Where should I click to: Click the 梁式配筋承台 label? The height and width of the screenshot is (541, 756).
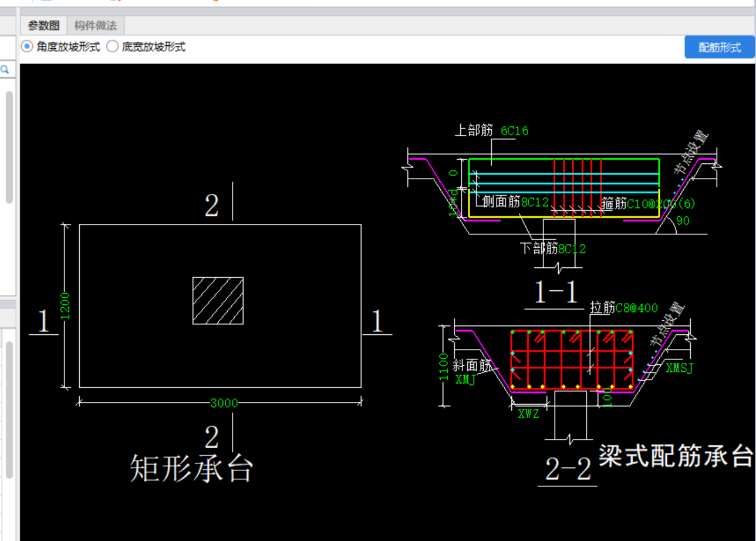pos(676,456)
